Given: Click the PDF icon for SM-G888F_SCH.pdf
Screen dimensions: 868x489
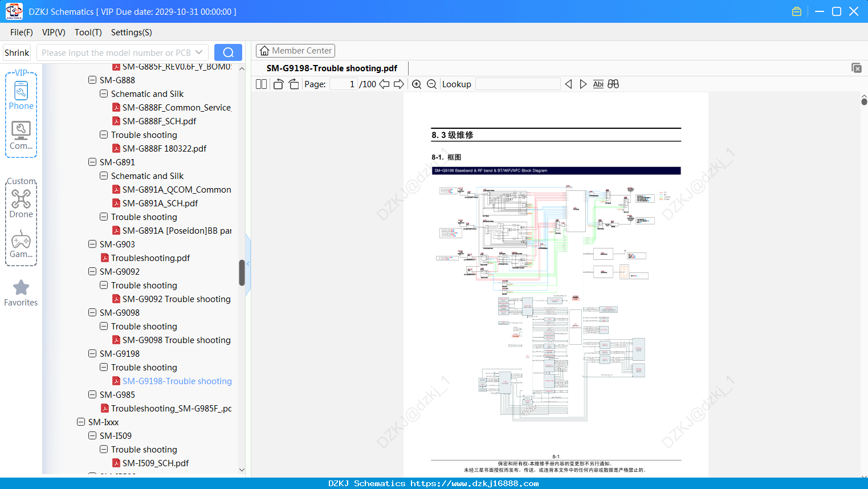Looking at the screenshot, I should click(116, 121).
